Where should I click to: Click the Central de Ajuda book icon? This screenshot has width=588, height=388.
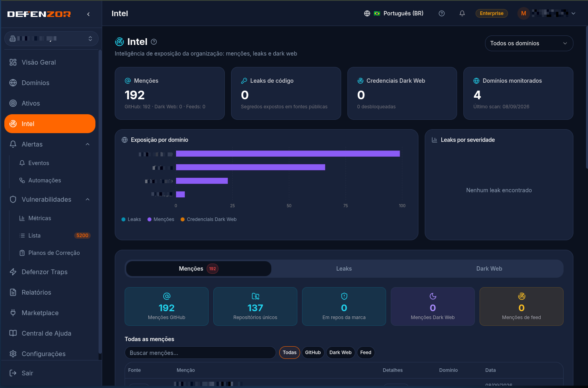(x=13, y=333)
